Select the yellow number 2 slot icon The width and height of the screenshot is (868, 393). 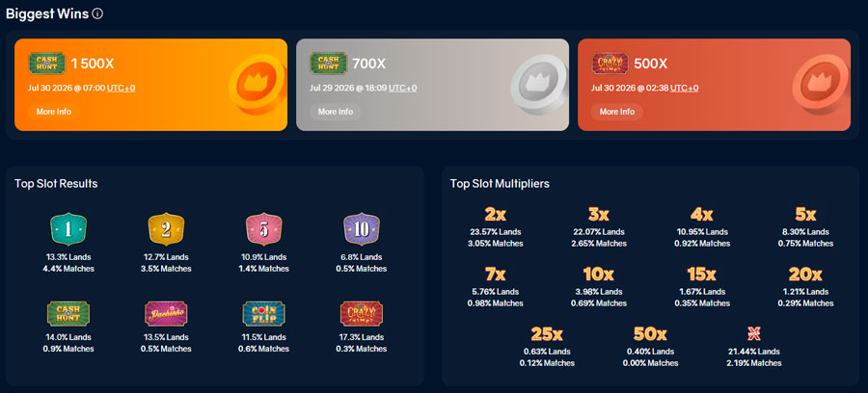coord(166,229)
